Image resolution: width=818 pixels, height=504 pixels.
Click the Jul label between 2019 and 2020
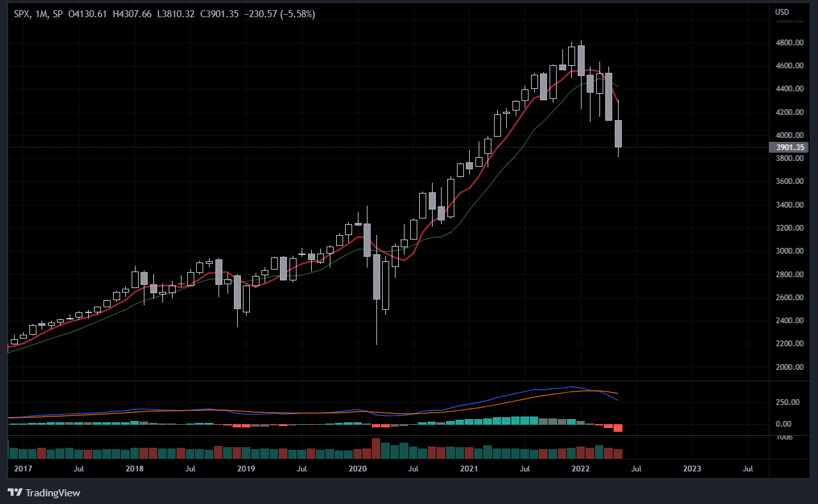click(x=302, y=468)
